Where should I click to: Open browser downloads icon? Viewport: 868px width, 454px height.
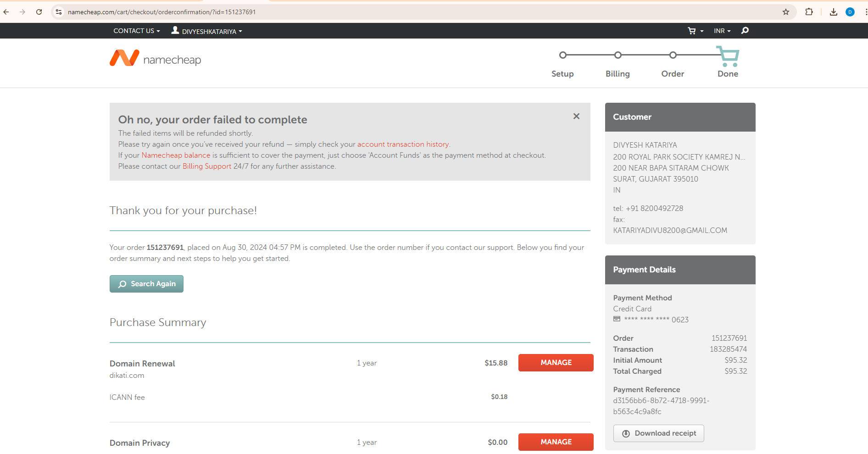pyautogui.click(x=834, y=12)
